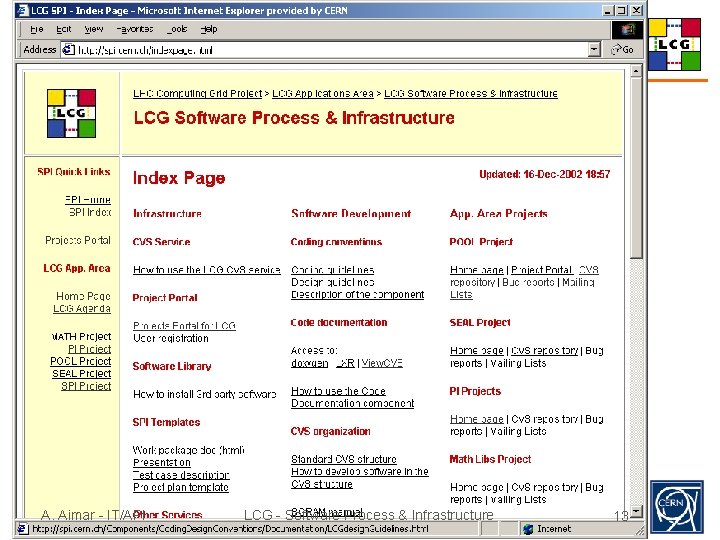Click the status bar page icon
Viewport: 720px width, 540px height.
point(22,529)
